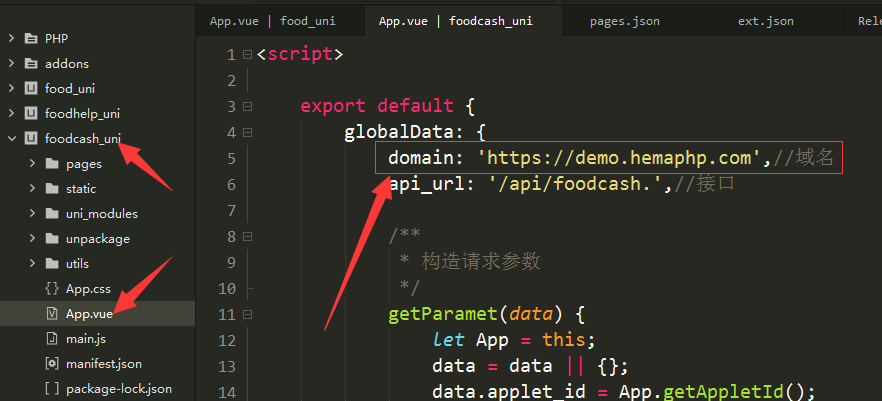Image resolution: width=882 pixels, height=401 pixels.
Task: Click the package-lock.json file icon
Action: coord(52,389)
